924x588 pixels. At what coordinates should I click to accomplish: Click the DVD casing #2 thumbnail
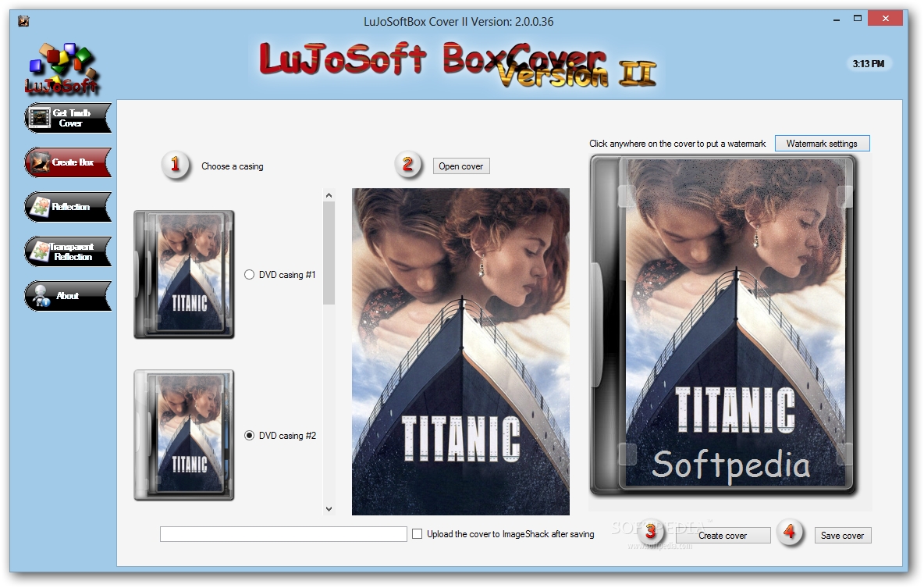tap(184, 435)
